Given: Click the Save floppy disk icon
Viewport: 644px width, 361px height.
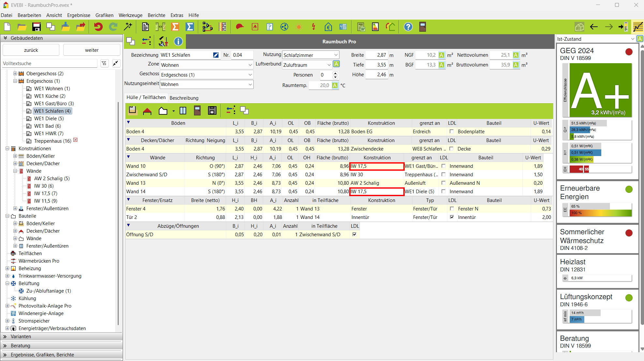Looking at the screenshot, I should pos(36,27).
